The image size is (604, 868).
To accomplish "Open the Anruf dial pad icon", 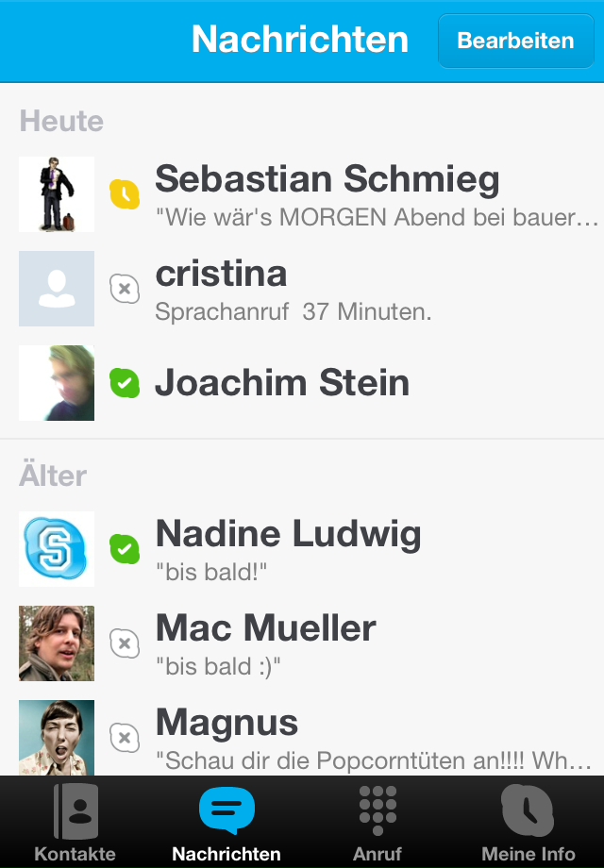I will point(377,810).
